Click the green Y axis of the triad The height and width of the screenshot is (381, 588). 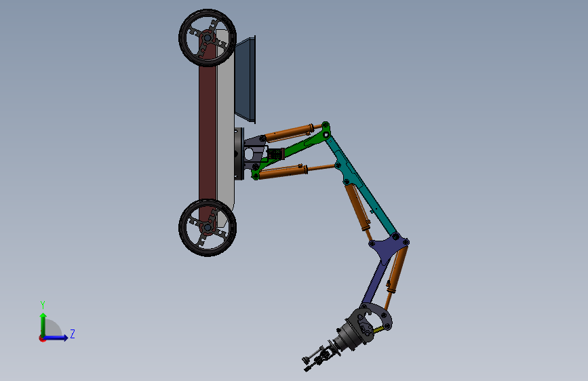[x=43, y=325]
